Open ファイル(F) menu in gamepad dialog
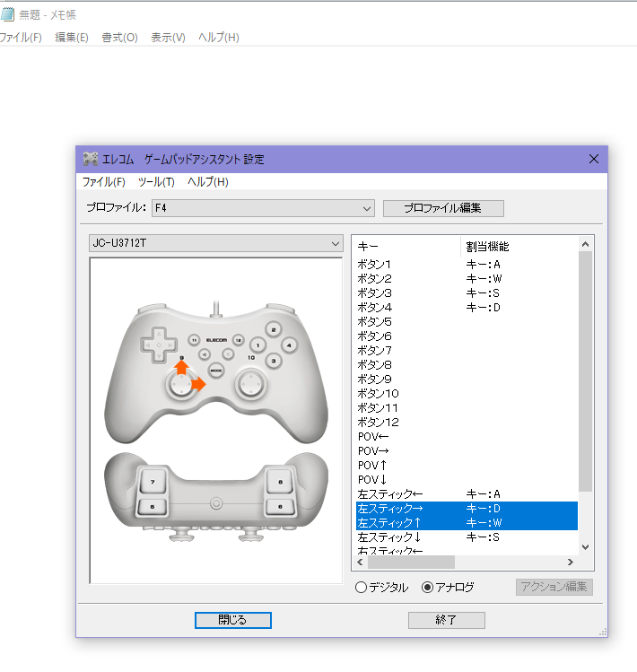This screenshot has width=637, height=672. click(104, 182)
